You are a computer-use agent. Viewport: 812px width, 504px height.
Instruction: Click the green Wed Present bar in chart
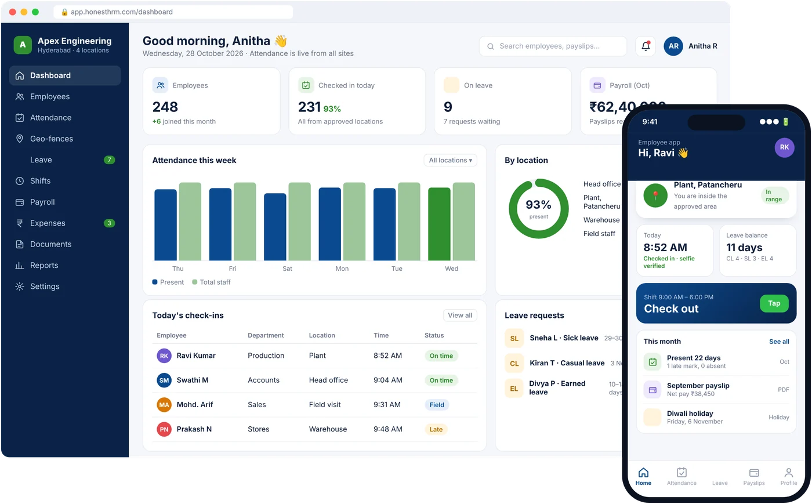pos(439,224)
